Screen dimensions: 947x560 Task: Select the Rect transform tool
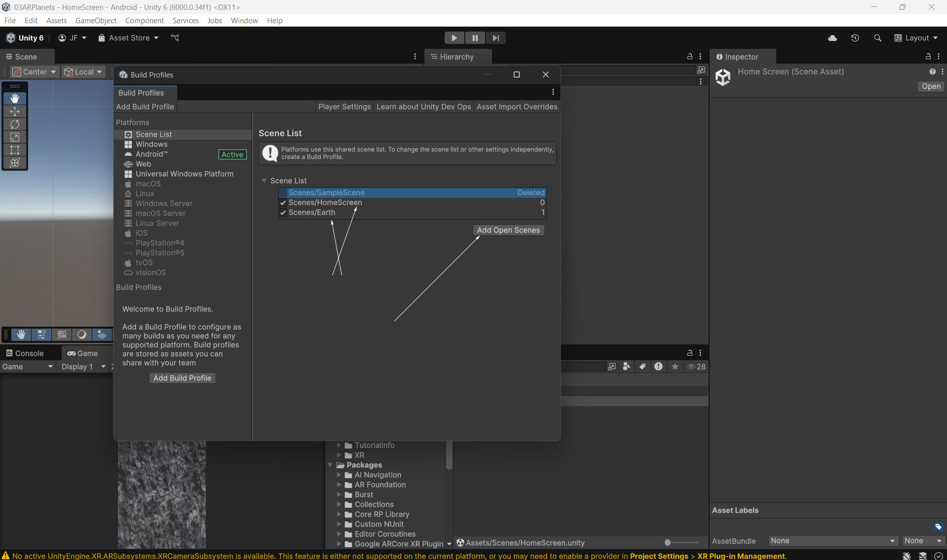[15, 150]
